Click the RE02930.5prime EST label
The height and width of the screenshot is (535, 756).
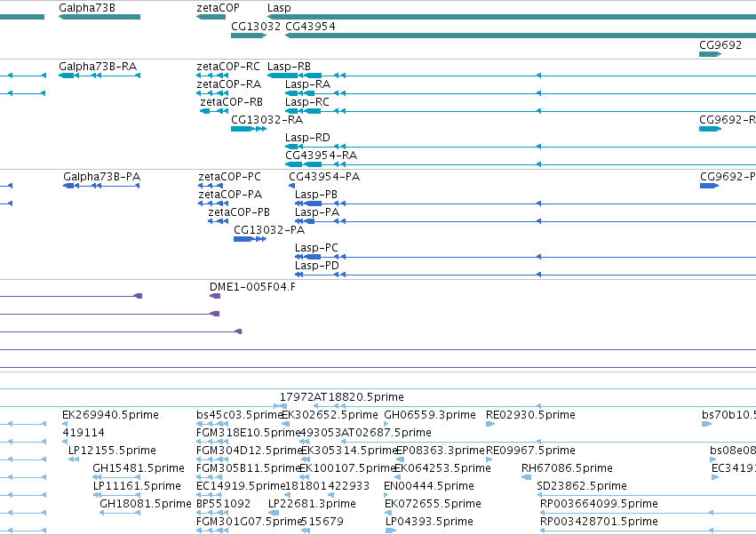coord(531,415)
